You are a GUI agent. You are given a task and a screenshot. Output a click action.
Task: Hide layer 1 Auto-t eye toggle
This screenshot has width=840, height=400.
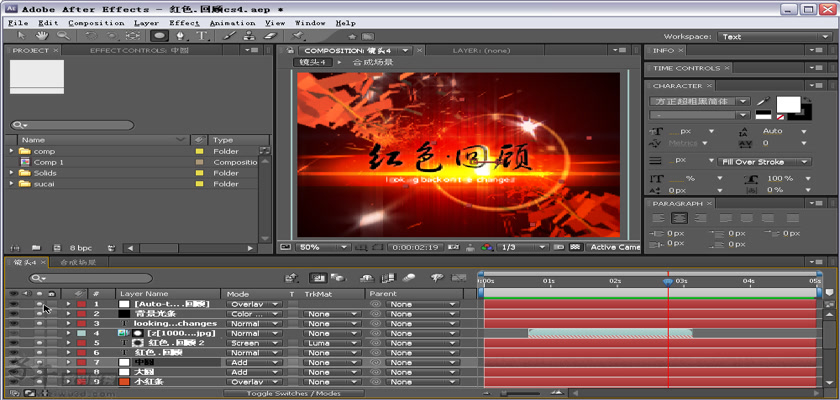click(x=14, y=304)
